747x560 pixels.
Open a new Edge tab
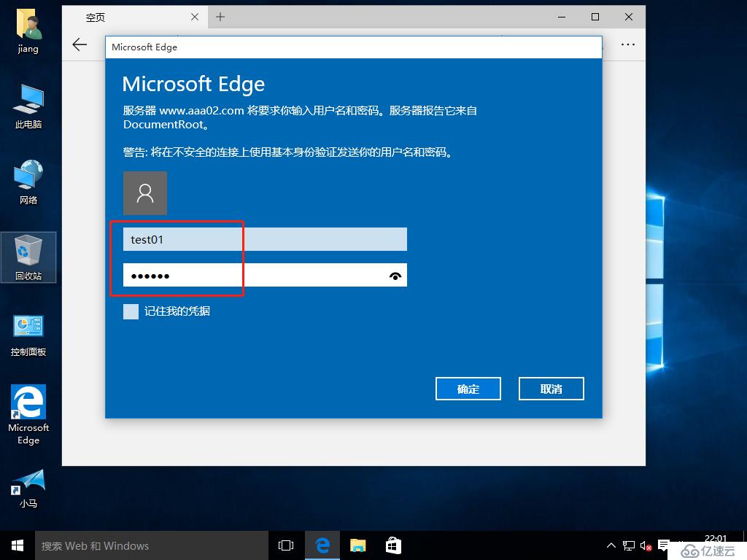coord(220,17)
